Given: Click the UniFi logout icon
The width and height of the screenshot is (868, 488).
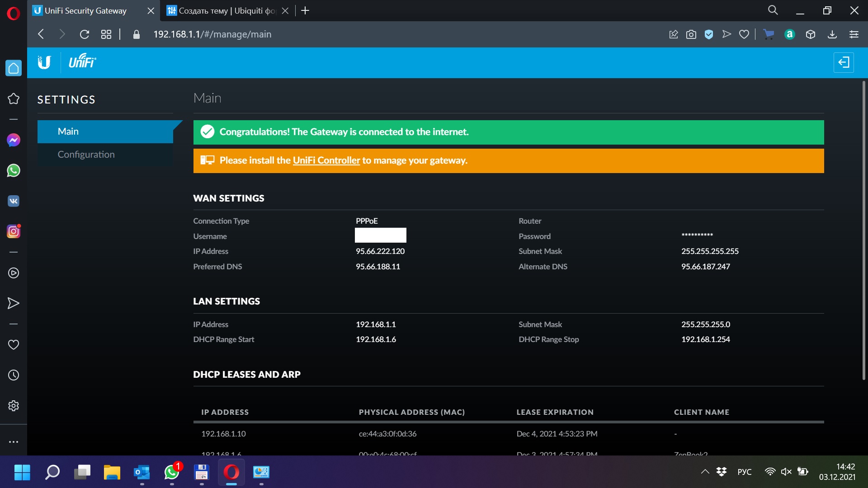Looking at the screenshot, I should coord(844,62).
